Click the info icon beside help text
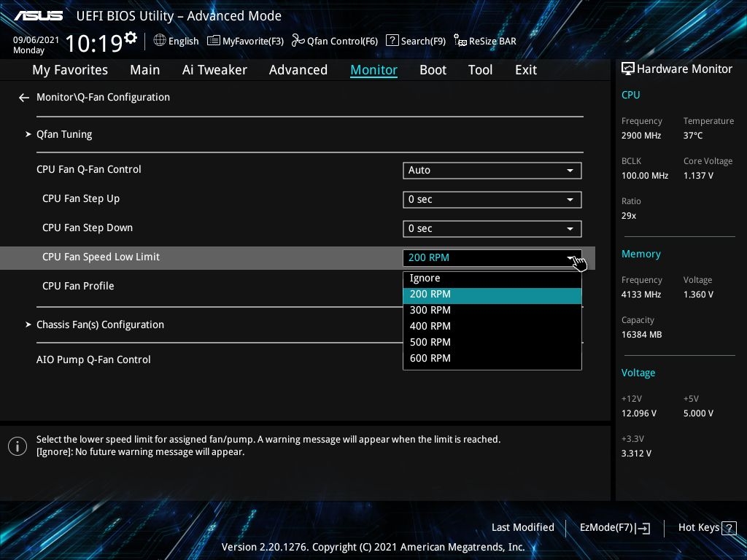The height and width of the screenshot is (560, 747). click(x=18, y=446)
